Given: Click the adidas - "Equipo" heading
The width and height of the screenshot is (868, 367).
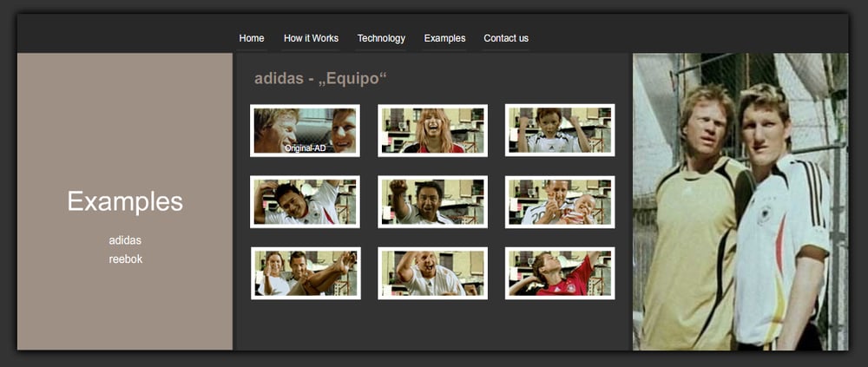Looking at the screenshot, I should point(320,79).
